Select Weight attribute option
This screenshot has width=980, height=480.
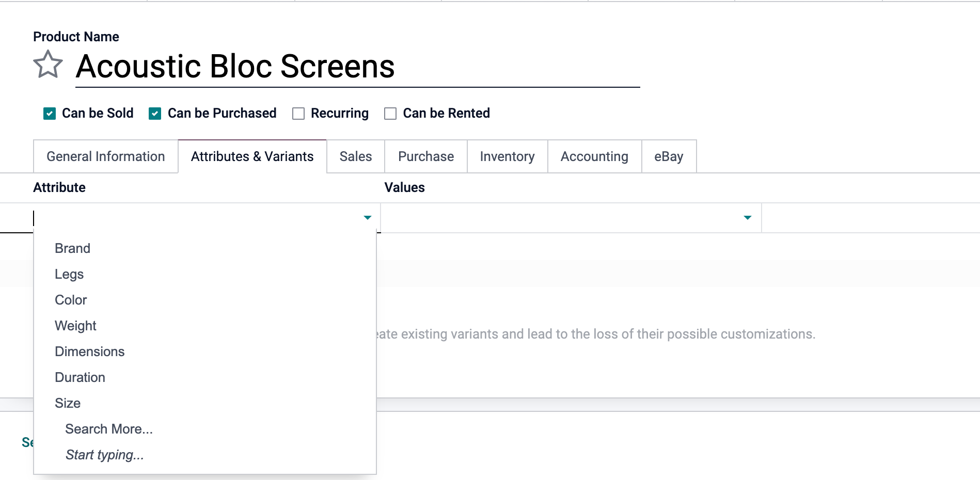[75, 326]
